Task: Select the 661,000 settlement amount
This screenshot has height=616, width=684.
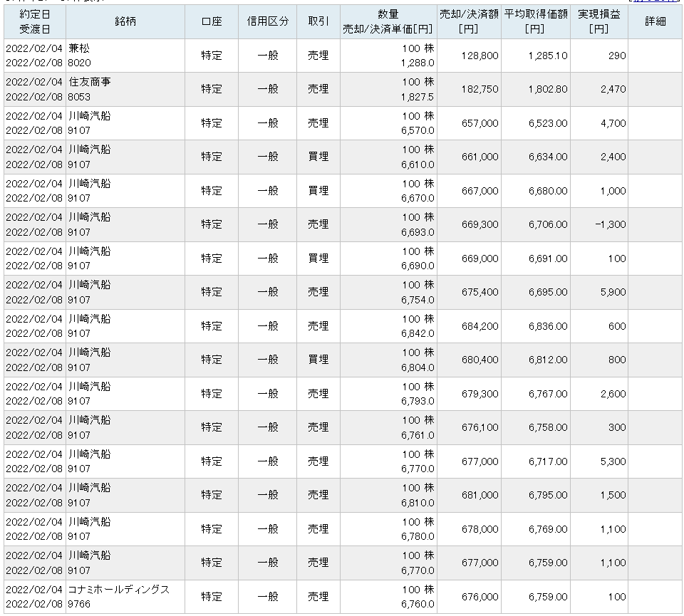Action: click(480, 157)
